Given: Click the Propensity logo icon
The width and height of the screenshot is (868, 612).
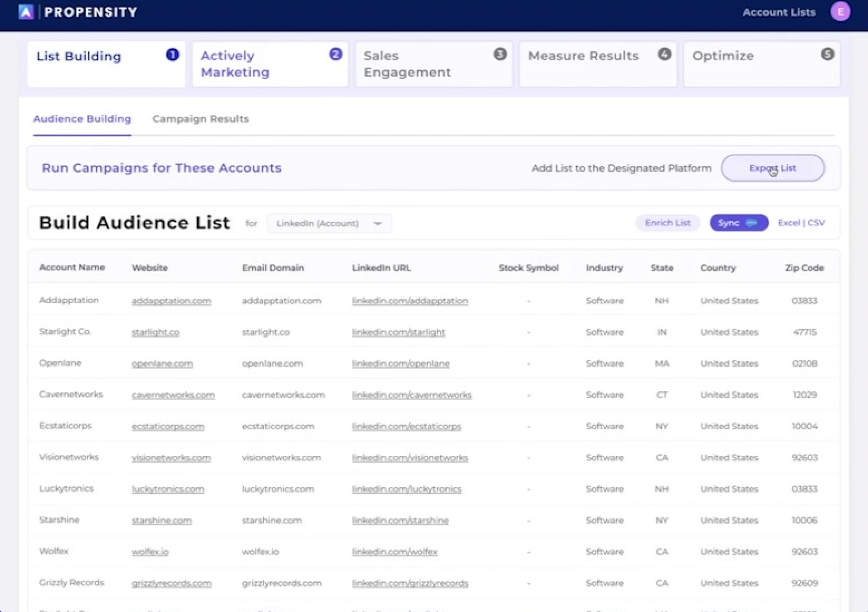Looking at the screenshot, I should point(26,12).
